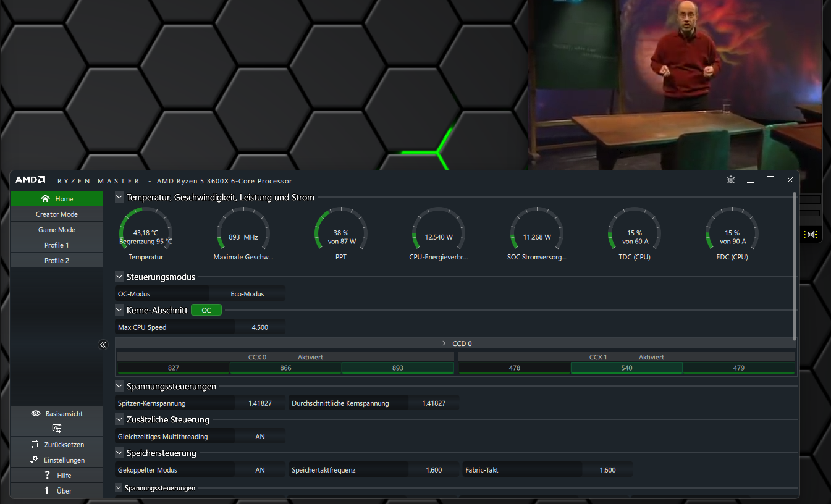This screenshot has width=831, height=504.
Task: Select Profile 2
Action: tap(57, 260)
